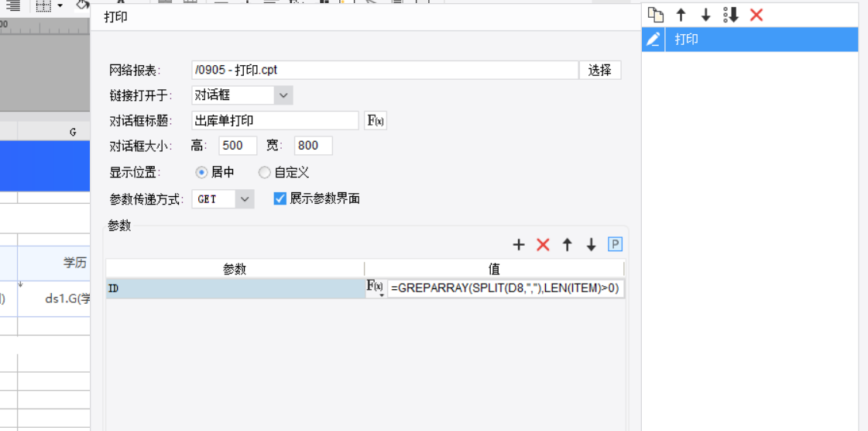868x431 pixels.
Task: Add a new parameter with plus icon
Action: tap(518, 245)
